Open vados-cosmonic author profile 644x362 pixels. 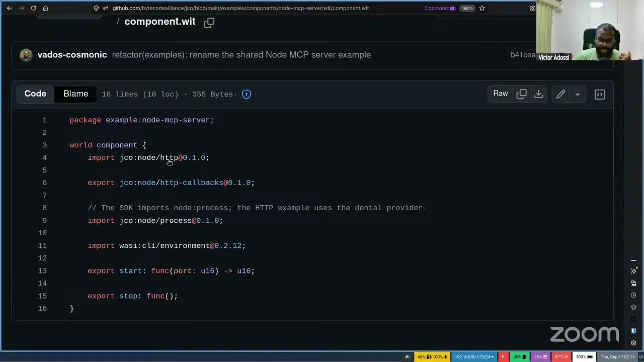coord(72,55)
